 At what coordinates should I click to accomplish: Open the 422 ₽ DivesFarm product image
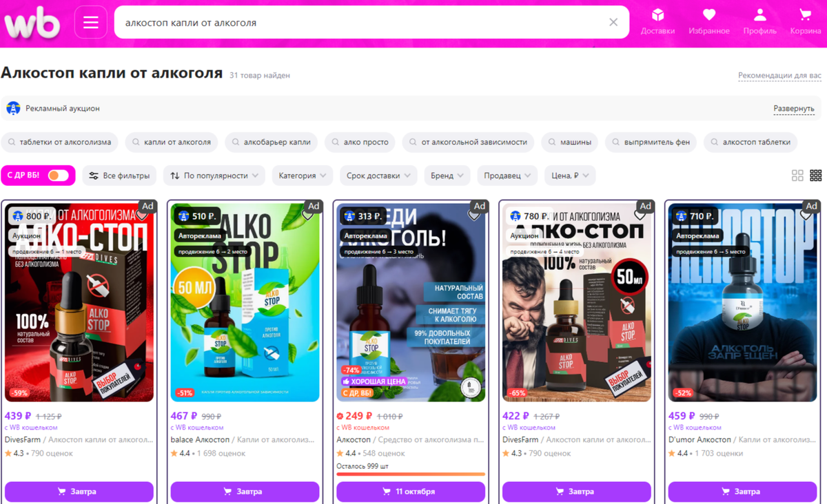[x=577, y=302]
